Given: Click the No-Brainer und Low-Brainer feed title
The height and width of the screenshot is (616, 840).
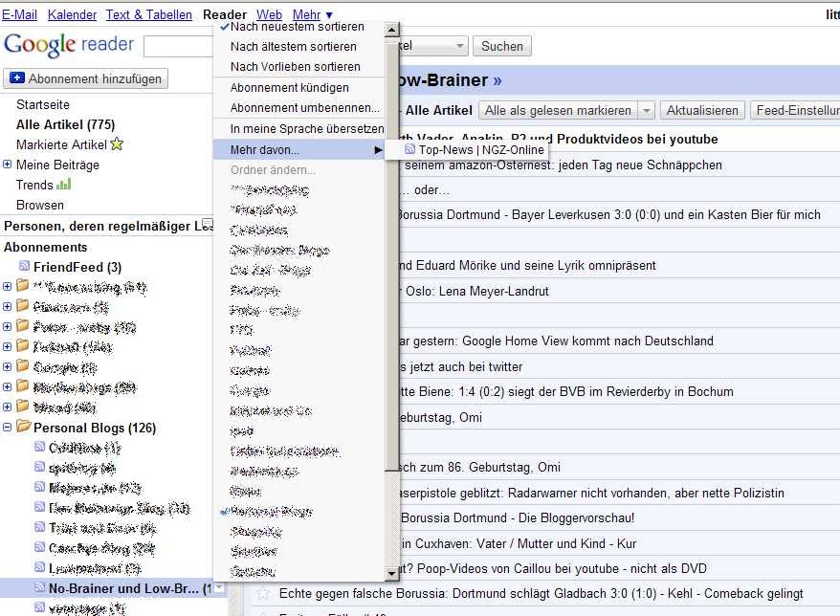Looking at the screenshot, I should coord(450,80).
